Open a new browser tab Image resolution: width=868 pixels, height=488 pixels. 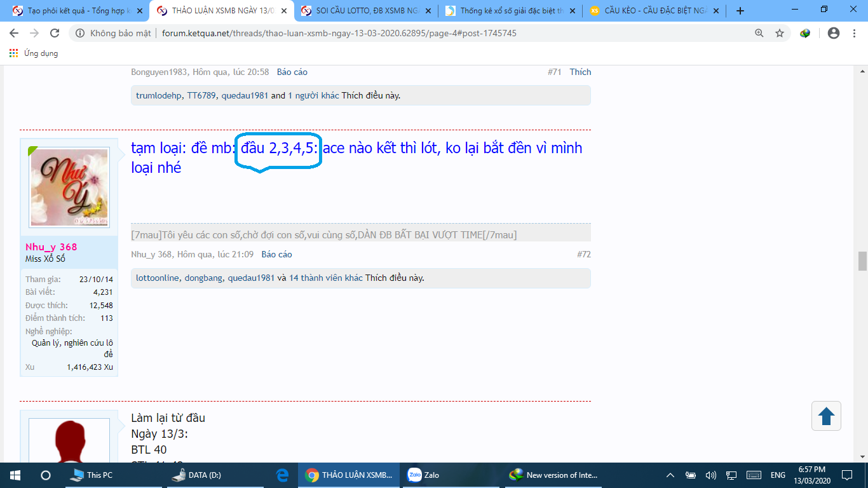(740, 11)
